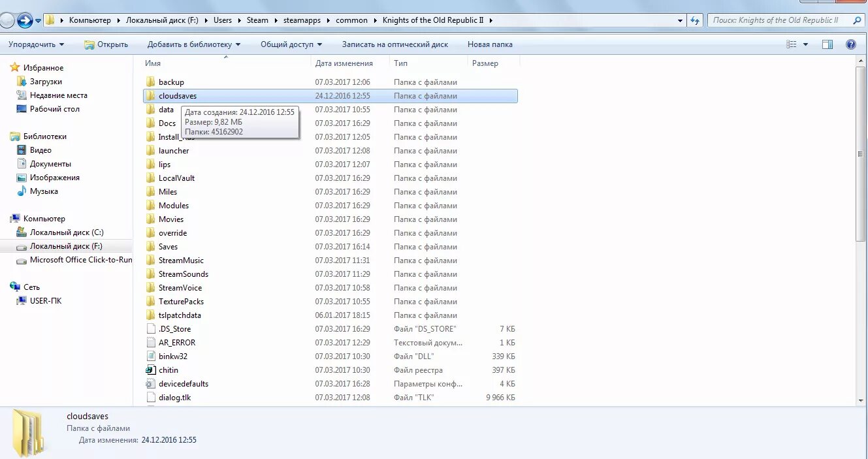Open the backup folder icon
Image resolution: width=868 pixels, height=459 pixels.
150,82
